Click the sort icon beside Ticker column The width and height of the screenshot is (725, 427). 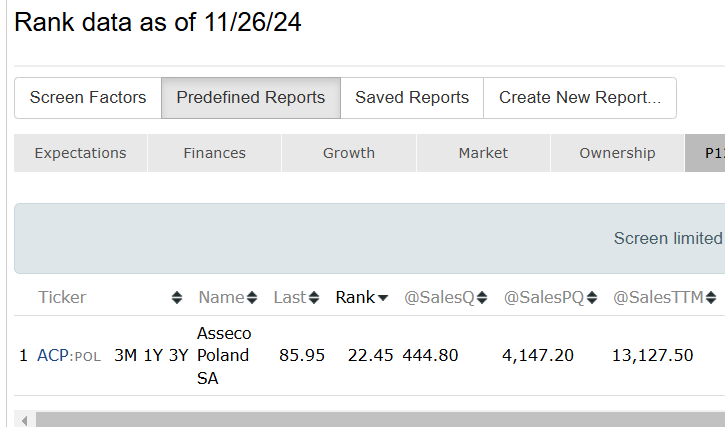coord(177,298)
